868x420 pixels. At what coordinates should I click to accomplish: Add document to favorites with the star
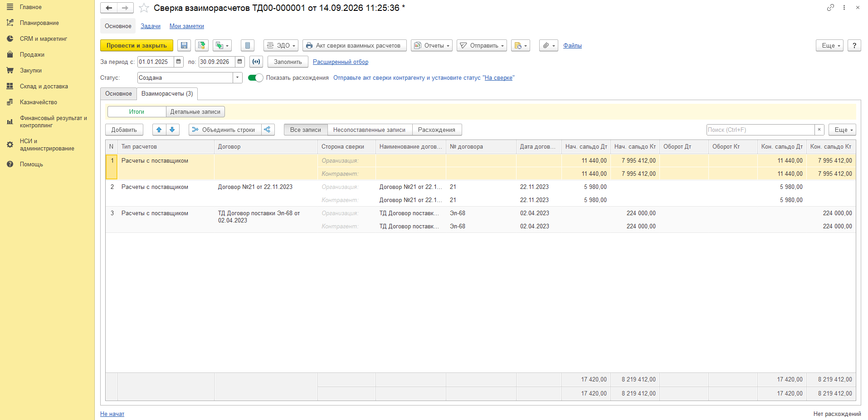(x=144, y=8)
